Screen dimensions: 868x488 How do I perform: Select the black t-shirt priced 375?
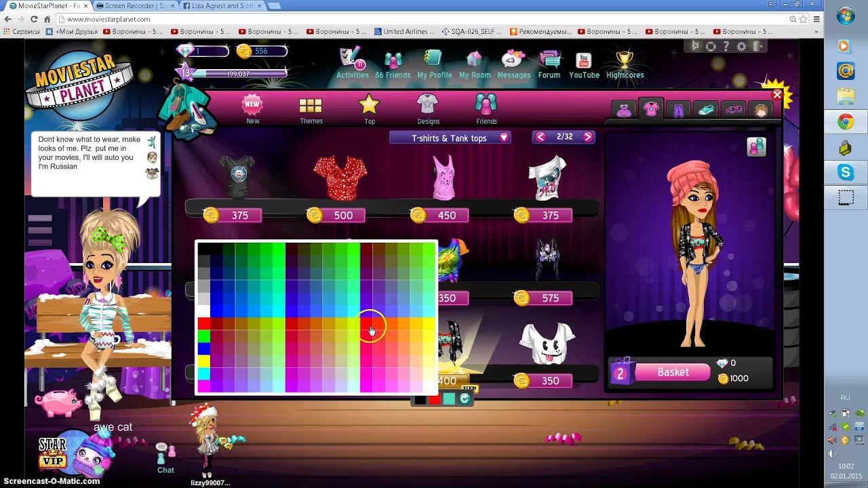click(237, 176)
